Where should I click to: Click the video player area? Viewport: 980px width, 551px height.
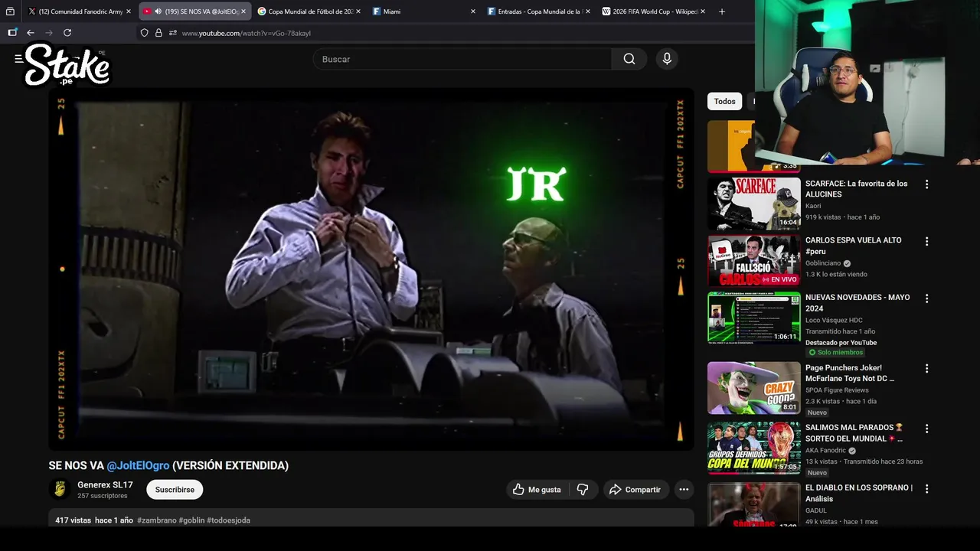[371, 269]
